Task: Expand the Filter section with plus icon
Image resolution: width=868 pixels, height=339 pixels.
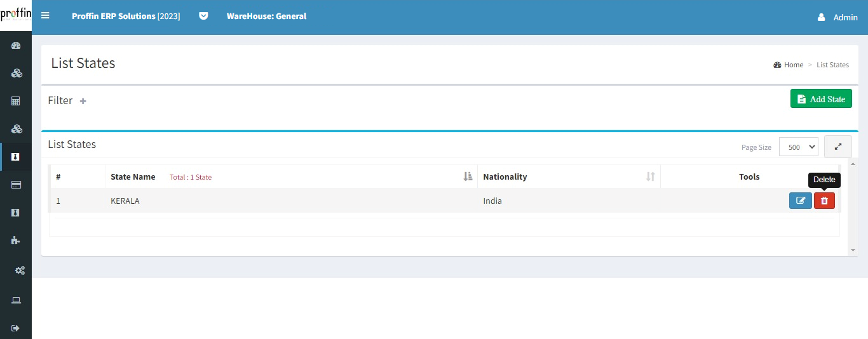Action: click(x=83, y=101)
